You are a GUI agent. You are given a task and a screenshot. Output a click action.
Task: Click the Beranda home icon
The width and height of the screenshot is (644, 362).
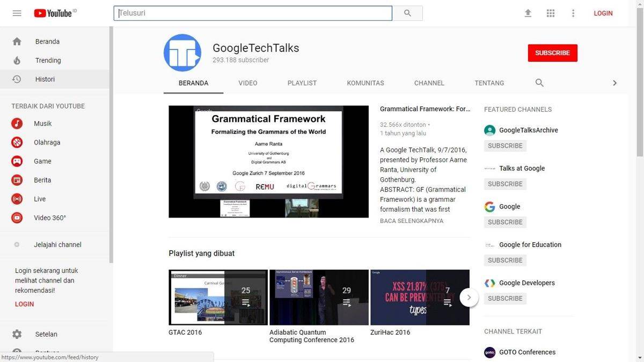[x=17, y=41]
